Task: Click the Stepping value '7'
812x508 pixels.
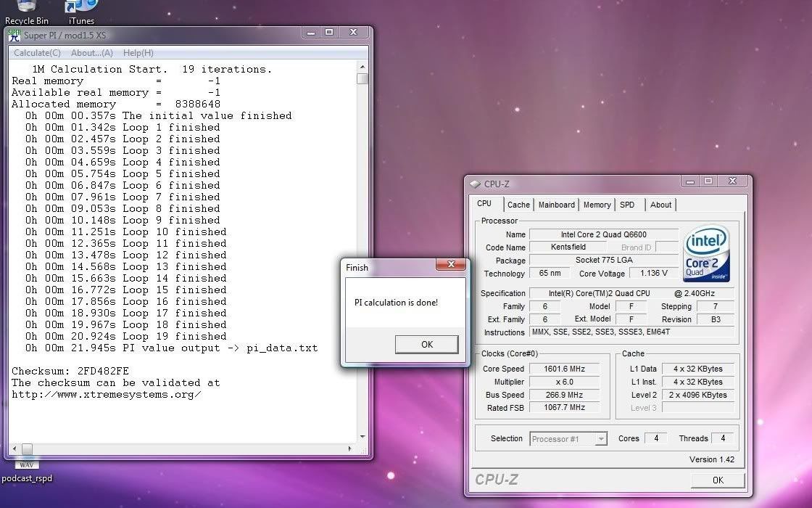Action: click(x=715, y=306)
